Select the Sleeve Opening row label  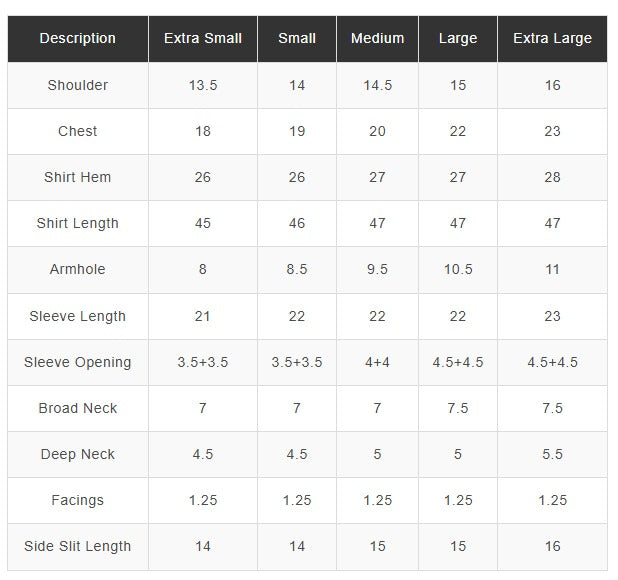pyautogui.click(x=77, y=362)
